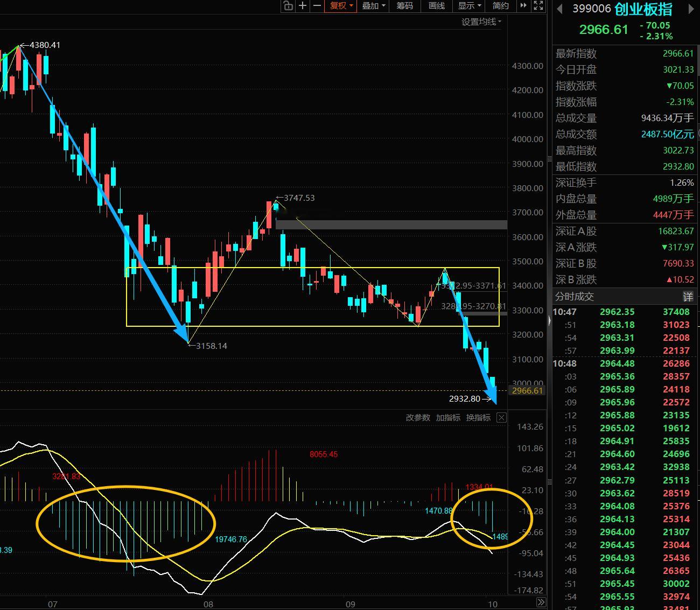Click the 筹码 toolbar button
The image size is (700, 610).
point(404,6)
